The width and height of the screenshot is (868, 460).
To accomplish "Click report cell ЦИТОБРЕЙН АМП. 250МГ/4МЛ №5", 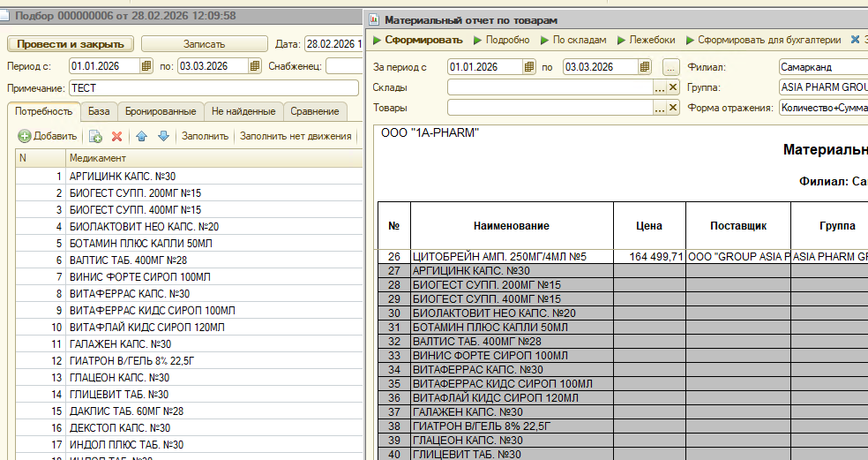I will (x=512, y=257).
